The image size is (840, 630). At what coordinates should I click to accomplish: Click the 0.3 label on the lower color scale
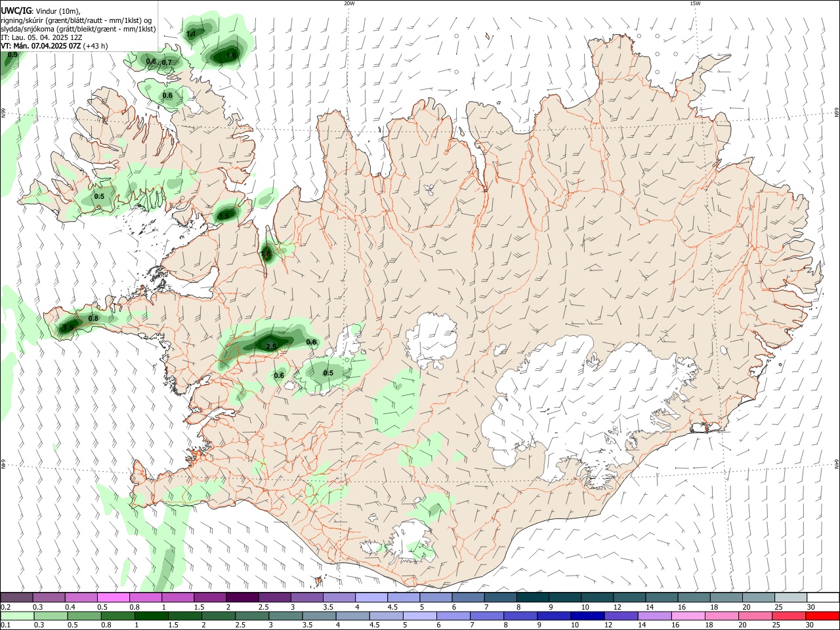click(x=39, y=625)
